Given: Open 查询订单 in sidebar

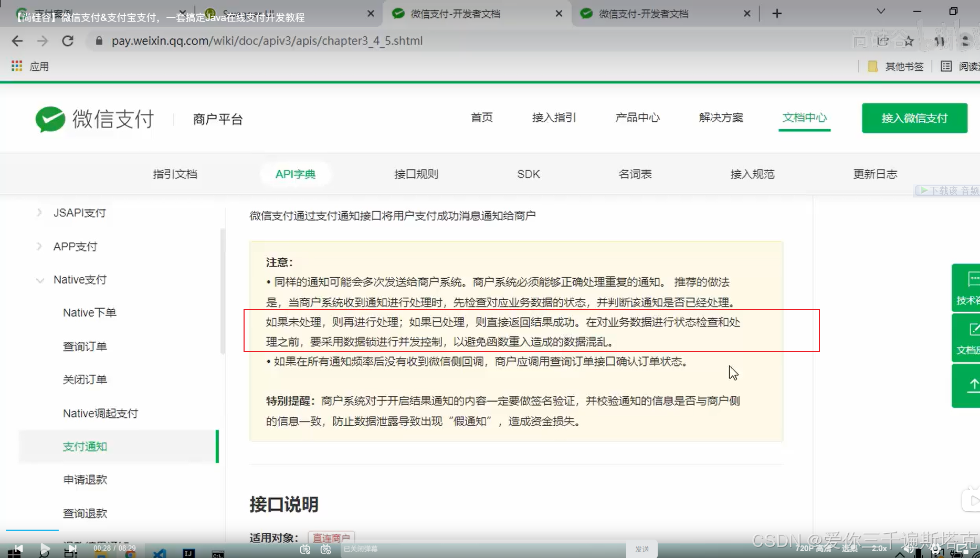Looking at the screenshot, I should pyautogui.click(x=85, y=346).
